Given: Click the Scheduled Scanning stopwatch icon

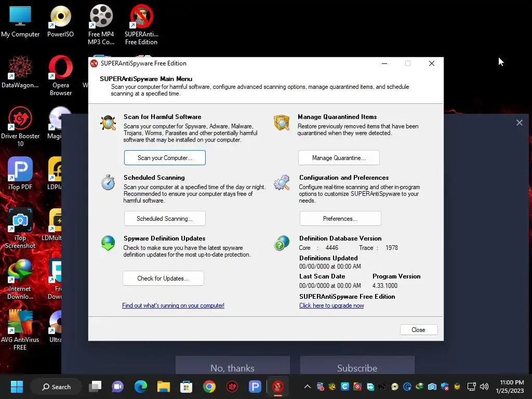Looking at the screenshot, I should pos(108,182).
